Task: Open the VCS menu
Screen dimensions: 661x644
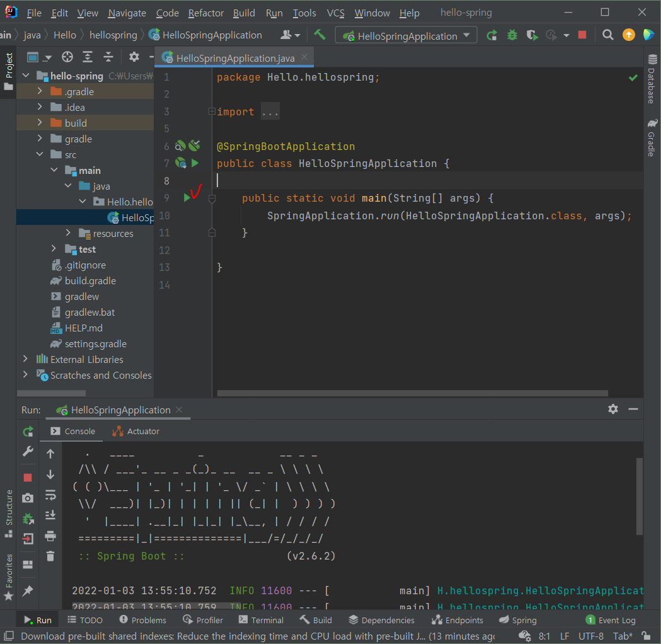Action: (336, 13)
